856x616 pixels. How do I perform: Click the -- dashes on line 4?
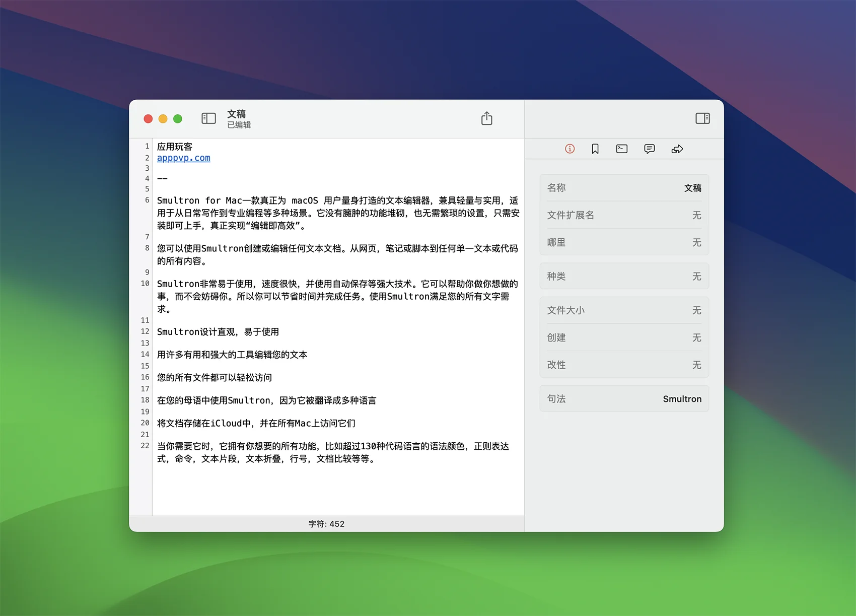click(x=162, y=178)
